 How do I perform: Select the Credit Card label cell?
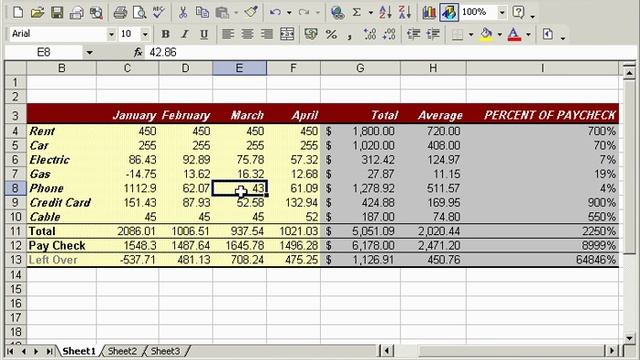click(x=62, y=203)
